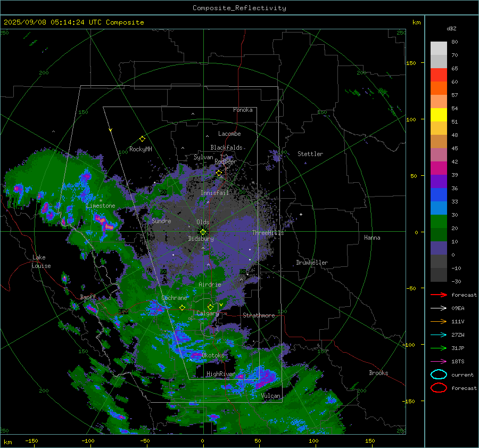Screen dimensions: 479x448
Task: Select the cyan 27ZW arrow icon
Action: pyautogui.click(x=439, y=335)
